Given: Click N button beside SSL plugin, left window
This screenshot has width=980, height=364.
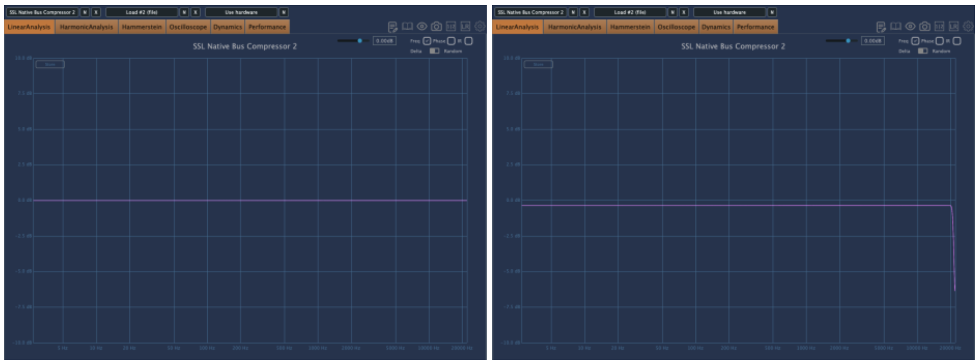Looking at the screenshot, I should (84, 12).
